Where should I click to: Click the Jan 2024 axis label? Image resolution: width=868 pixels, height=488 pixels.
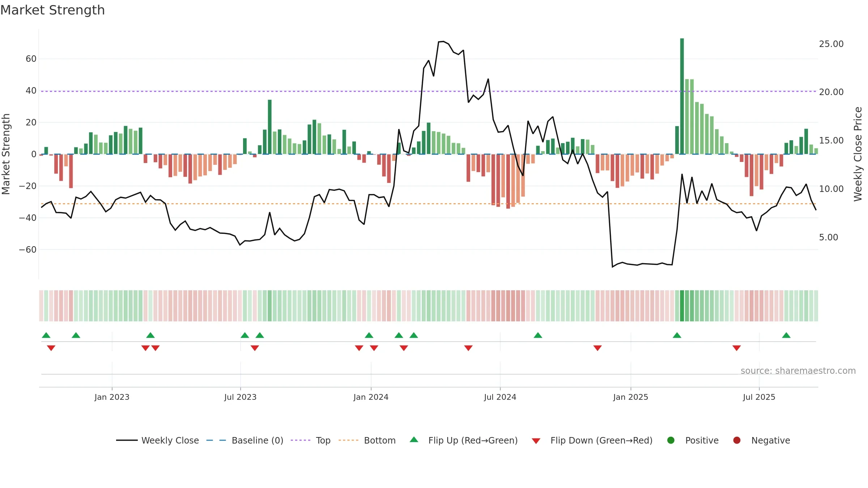[371, 397]
